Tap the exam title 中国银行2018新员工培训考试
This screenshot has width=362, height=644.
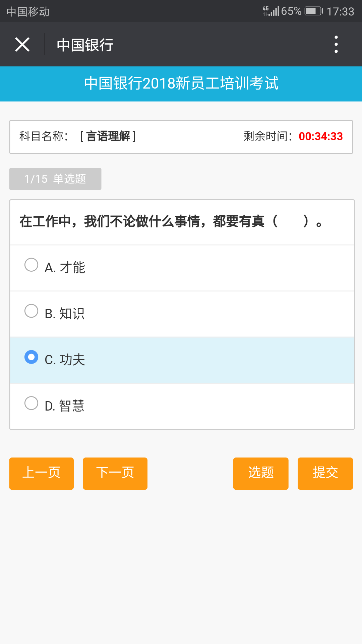point(181,84)
